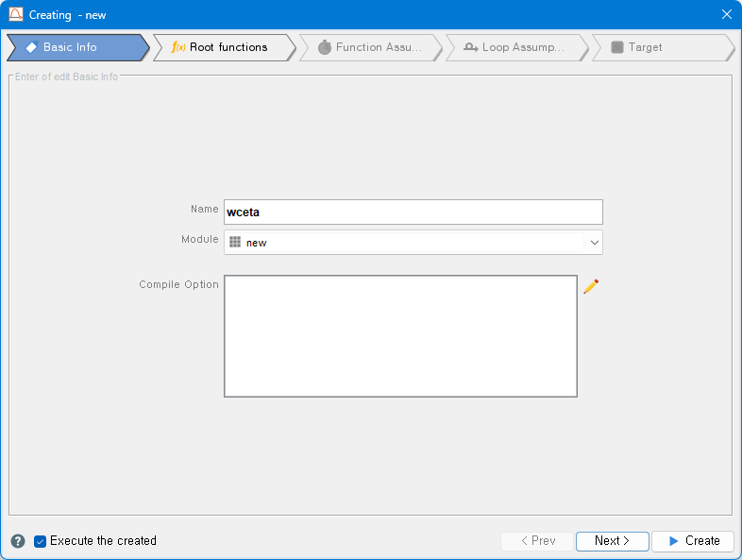The image size is (742, 560).
Task: Switch to the Root functions step label
Action: click(x=228, y=47)
